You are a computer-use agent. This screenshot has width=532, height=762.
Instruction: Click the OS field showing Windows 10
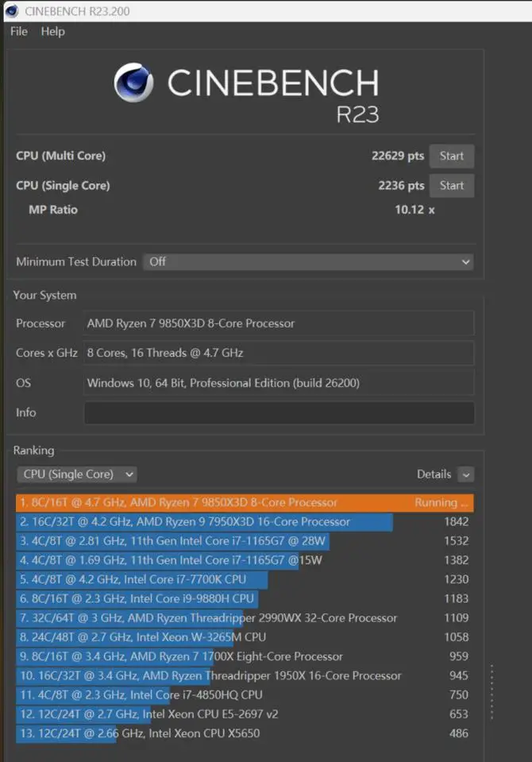click(x=279, y=382)
